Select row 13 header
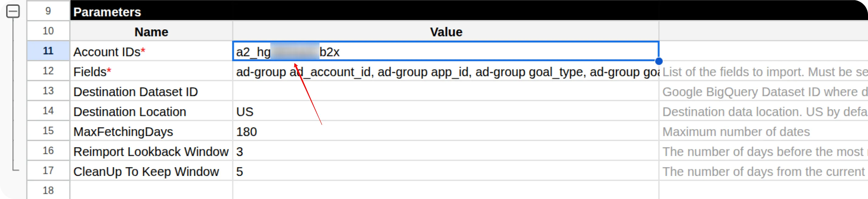This screenshot has width=868, height=199. pos(48,91)
